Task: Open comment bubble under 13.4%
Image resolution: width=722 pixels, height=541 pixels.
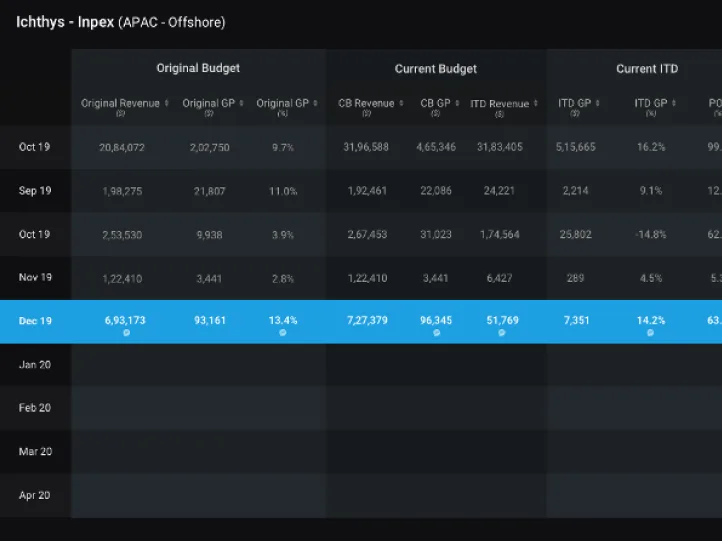Action: [283, 332]
